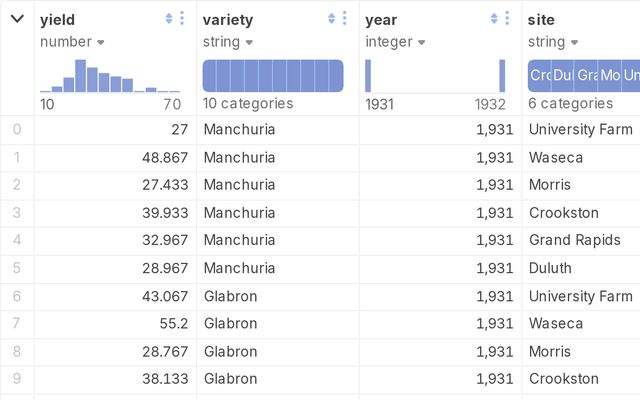Image resolution: width=640 pixels, height=400 pixels.
Task: Click the Glabron cell in row 7
Action: [x=230, y=324]
